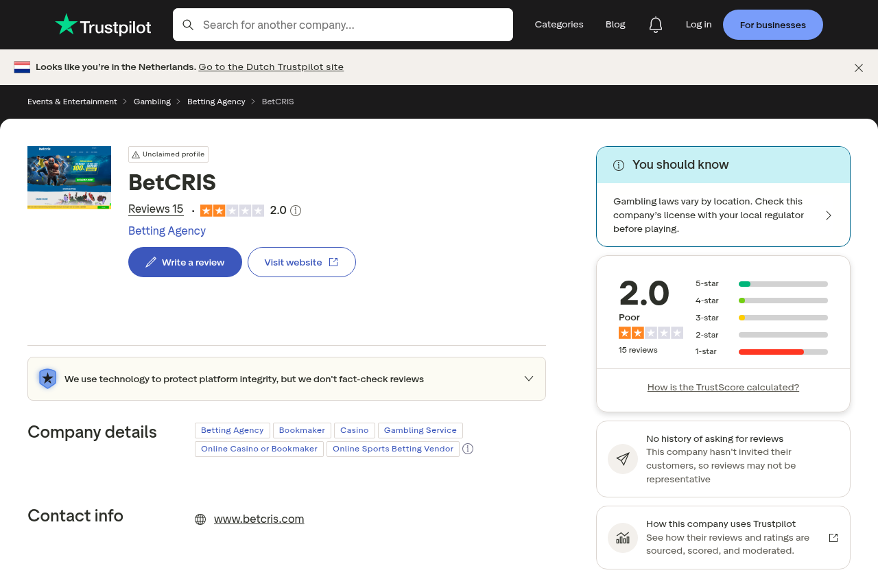Click the Unclaimed profile badge
Image resolution: width=878 pixels, height=588 pixels.
pyautogui.click(x=168, y=154)
